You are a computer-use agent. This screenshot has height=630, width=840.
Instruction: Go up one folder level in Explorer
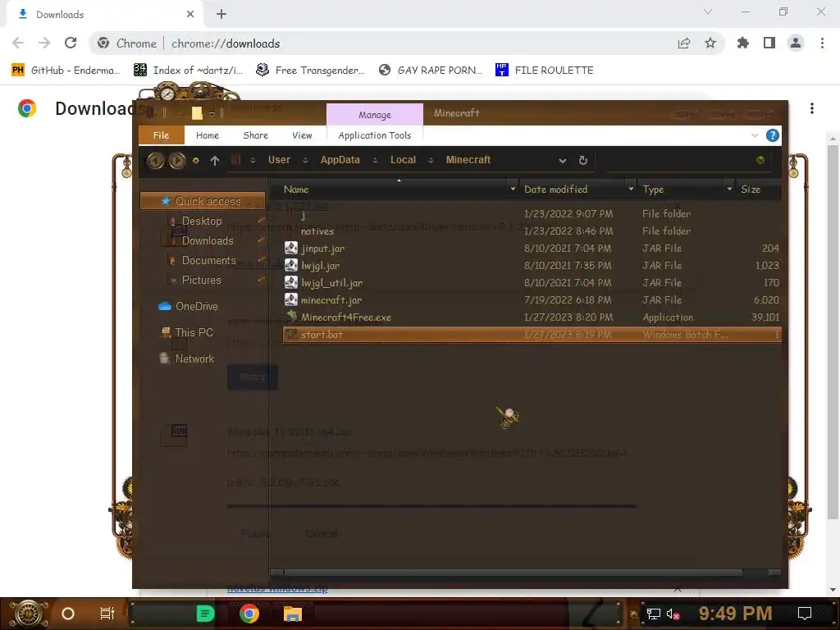coord(215,160)
